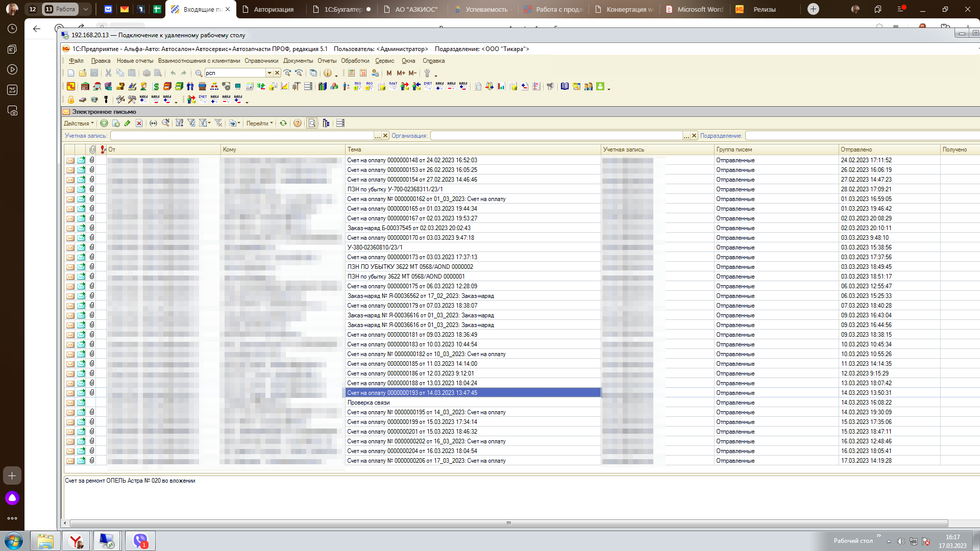The image size is (980, 551).
Task: Toggle the letter preview pane button
Action: [x=312, y=123]
